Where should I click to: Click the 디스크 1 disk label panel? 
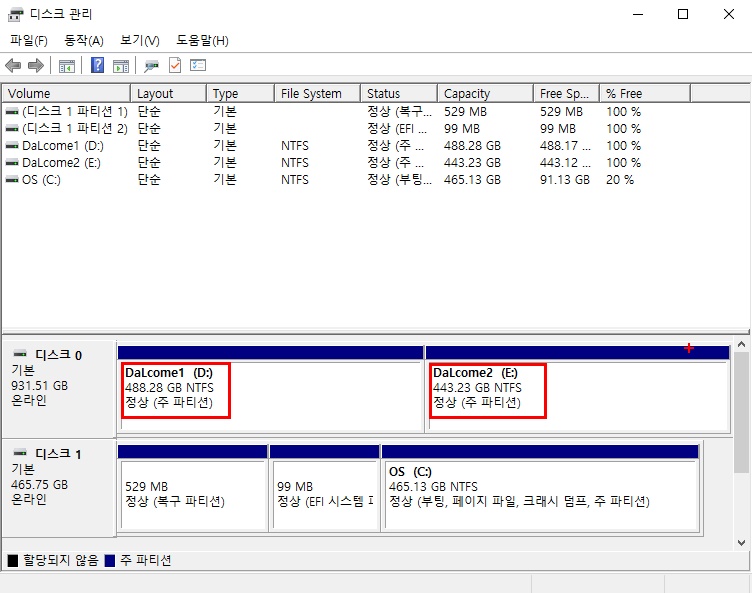coord(59,488)
